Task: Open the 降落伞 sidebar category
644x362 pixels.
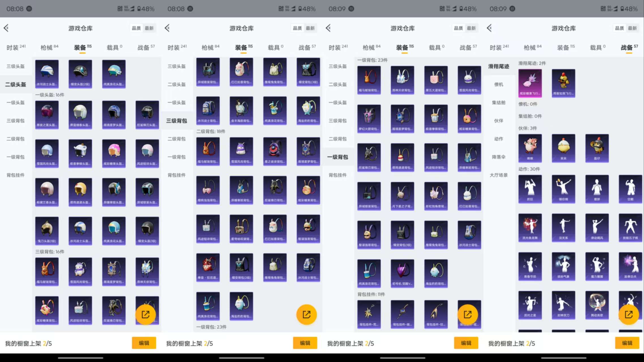Action: 498,157
